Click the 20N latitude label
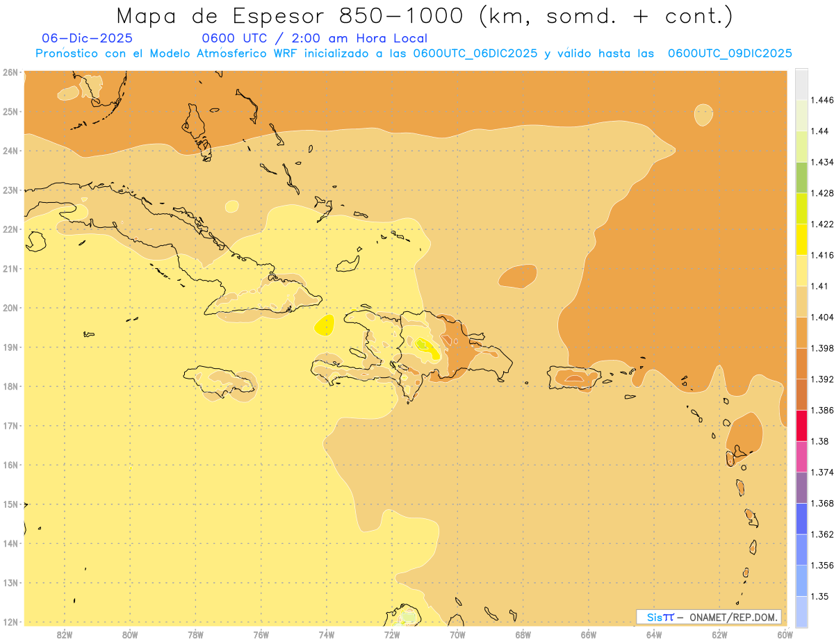This screenshot has height=644, width=834. tap(10, 308)
